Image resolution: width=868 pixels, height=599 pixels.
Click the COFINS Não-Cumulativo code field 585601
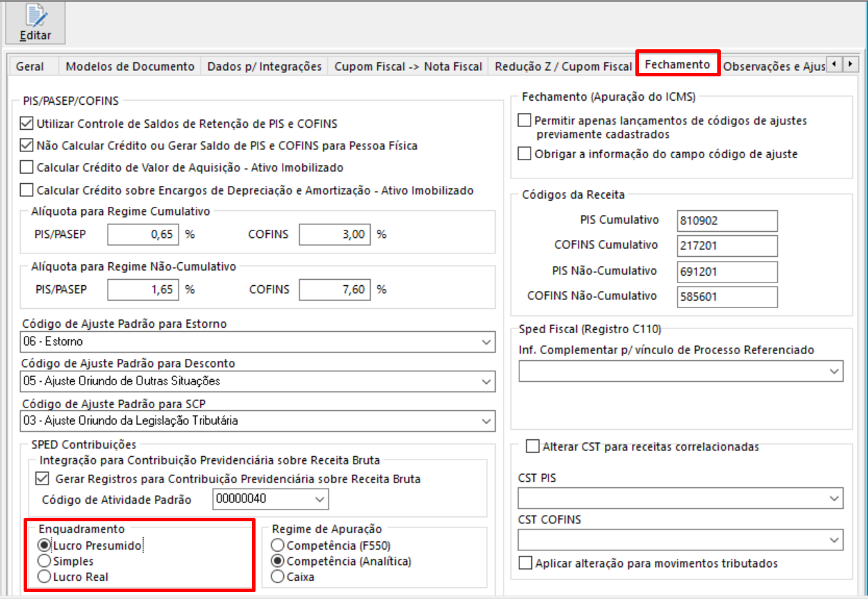click(x=727, y=296)
